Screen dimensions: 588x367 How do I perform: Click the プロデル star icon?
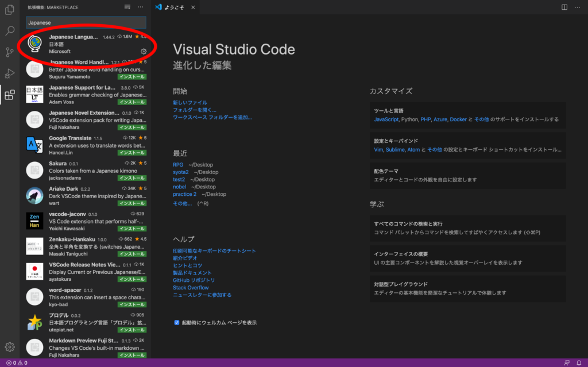pos(34,322)
